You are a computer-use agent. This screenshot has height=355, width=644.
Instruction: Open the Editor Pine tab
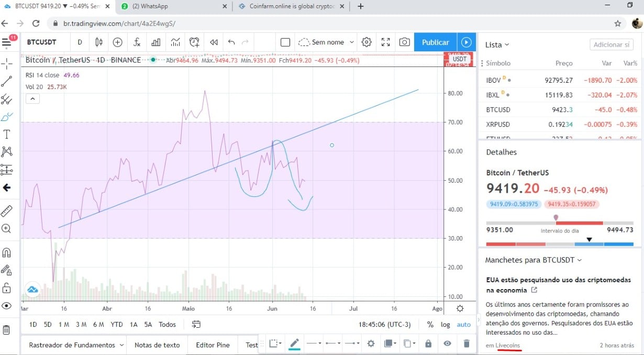213,345
